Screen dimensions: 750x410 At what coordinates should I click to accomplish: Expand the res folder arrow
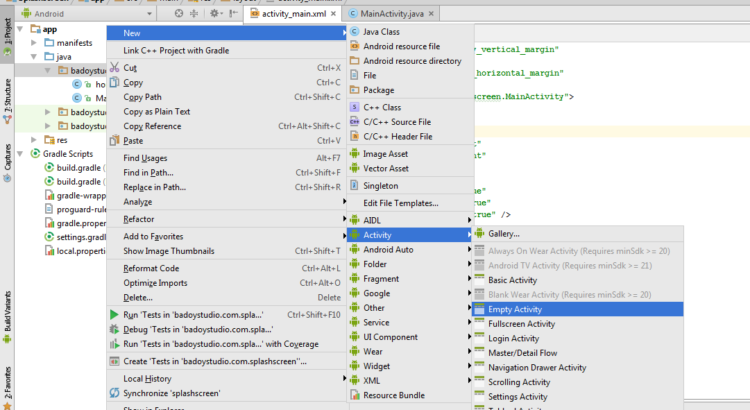[x=35, y=140]
